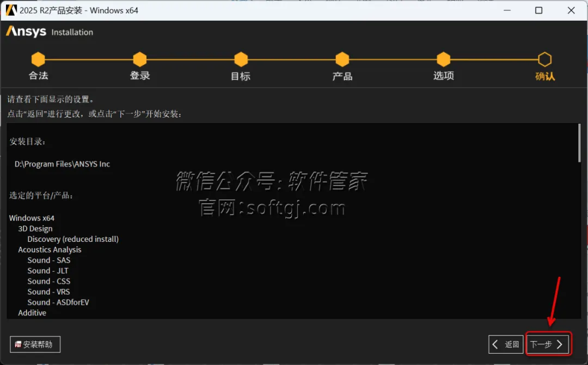Click the Discovery (reduced install) row
The image size is (588, 365).
[73, 239]
